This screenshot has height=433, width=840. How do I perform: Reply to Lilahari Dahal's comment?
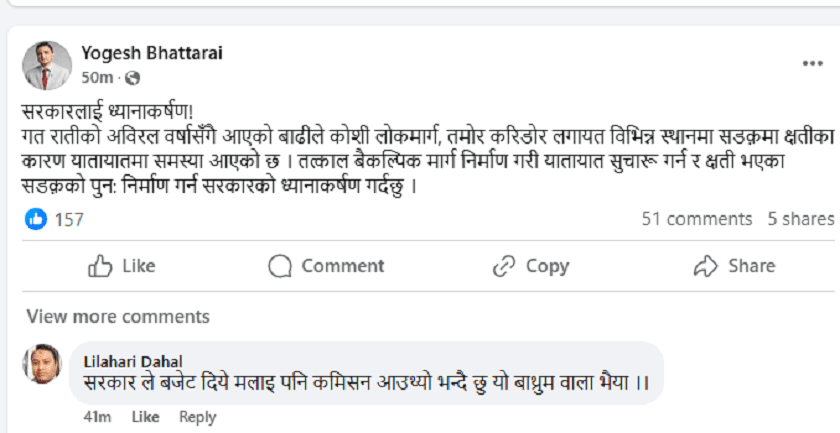pyautogui.click(x=198, y=417)
